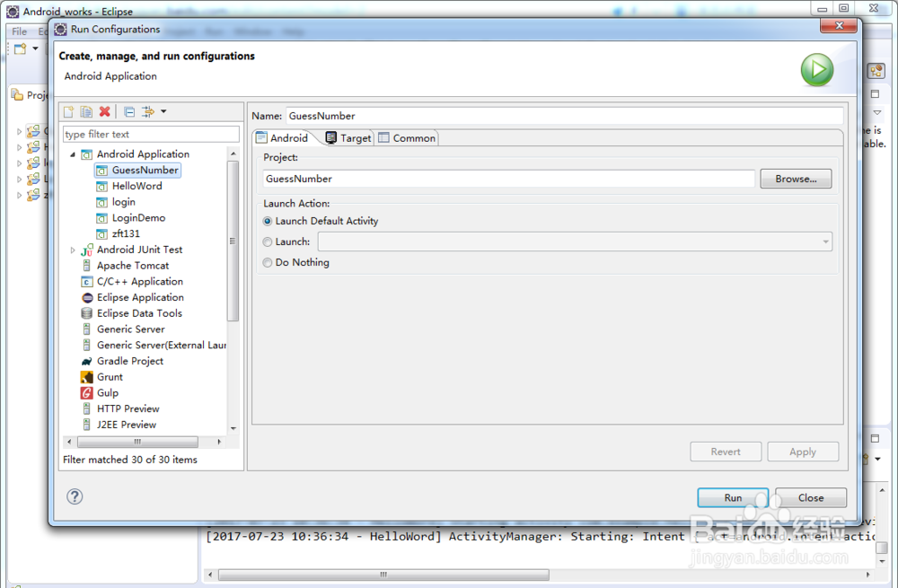Click the type filter text field

point(151,134)
